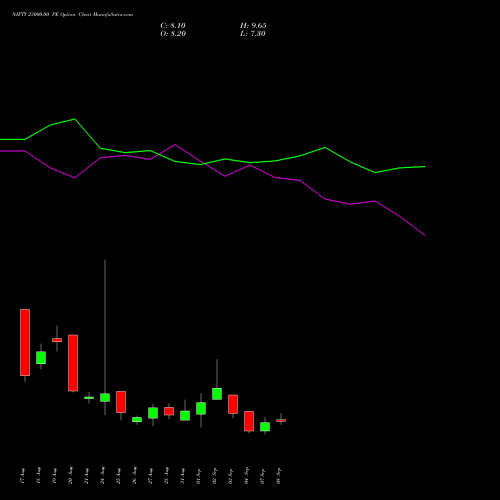Viewport: 500px width, 500px height.
Task: Click the thin red candle for 08 Sep
Action: [x=281, y=420]
